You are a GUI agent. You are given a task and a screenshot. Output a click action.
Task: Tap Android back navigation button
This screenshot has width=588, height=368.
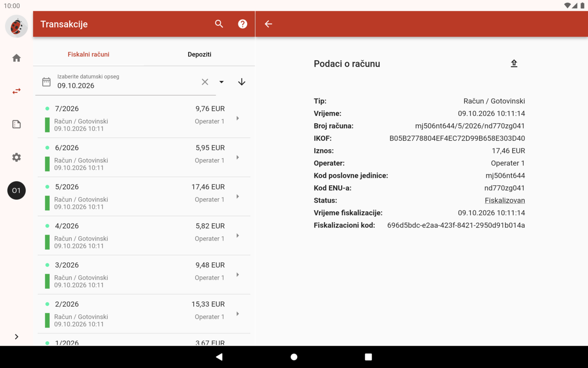[219, 357]
